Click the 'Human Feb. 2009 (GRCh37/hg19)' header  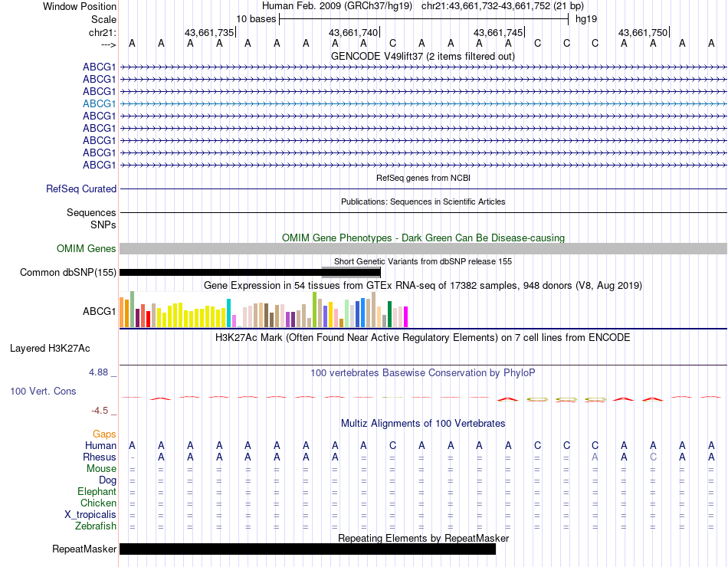pyautogui.click(x=337, y=6)
